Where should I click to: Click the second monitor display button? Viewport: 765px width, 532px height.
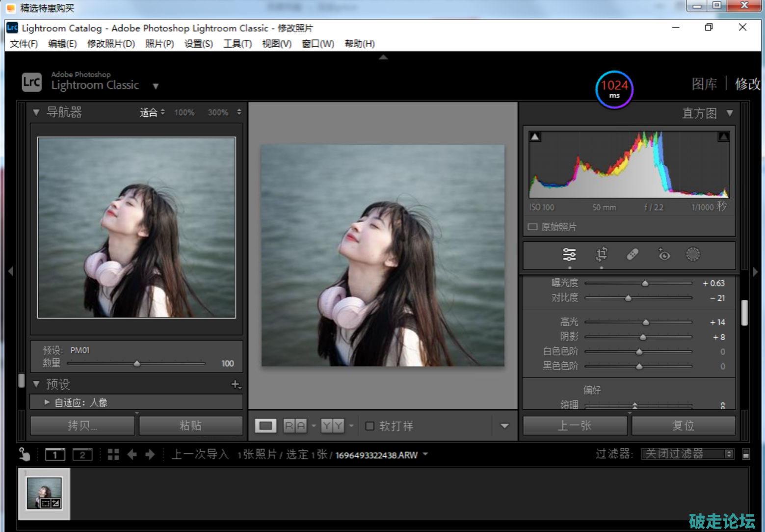point(82,454)
